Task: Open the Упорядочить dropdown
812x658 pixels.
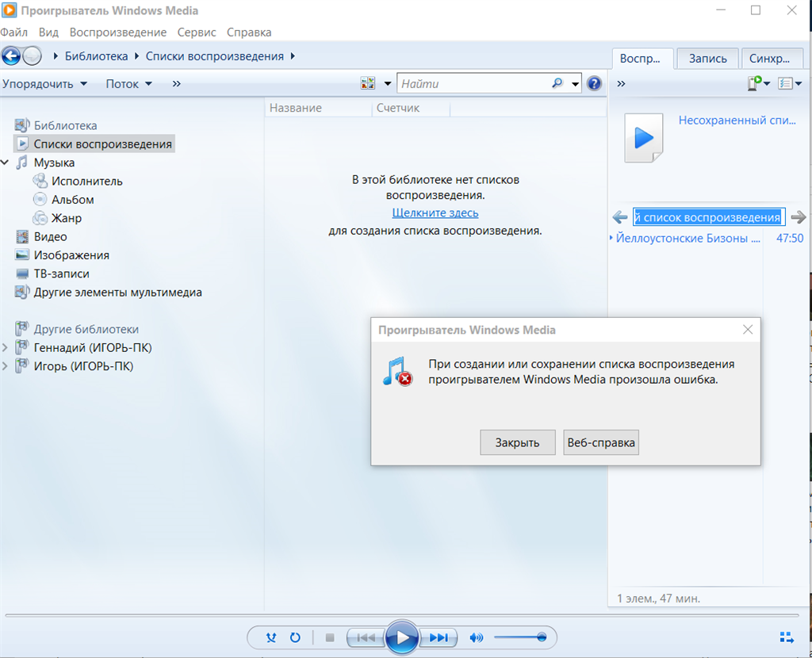Action: [x=44, y=84]
